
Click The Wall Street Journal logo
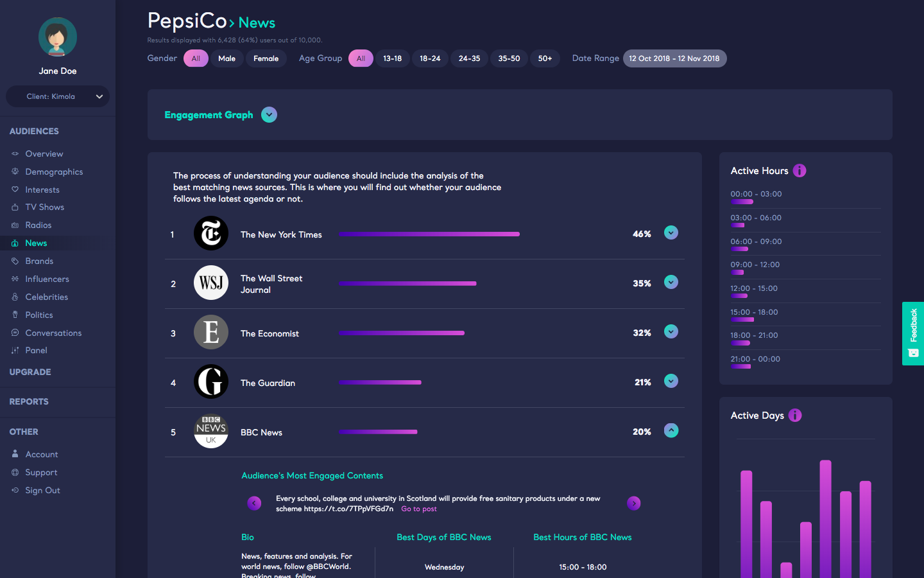[211, 283]
